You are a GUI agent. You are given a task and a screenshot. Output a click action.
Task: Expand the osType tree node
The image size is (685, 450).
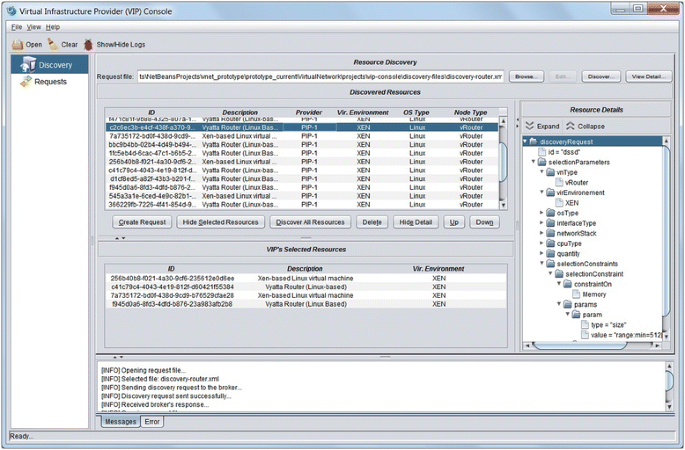point(542,213)
